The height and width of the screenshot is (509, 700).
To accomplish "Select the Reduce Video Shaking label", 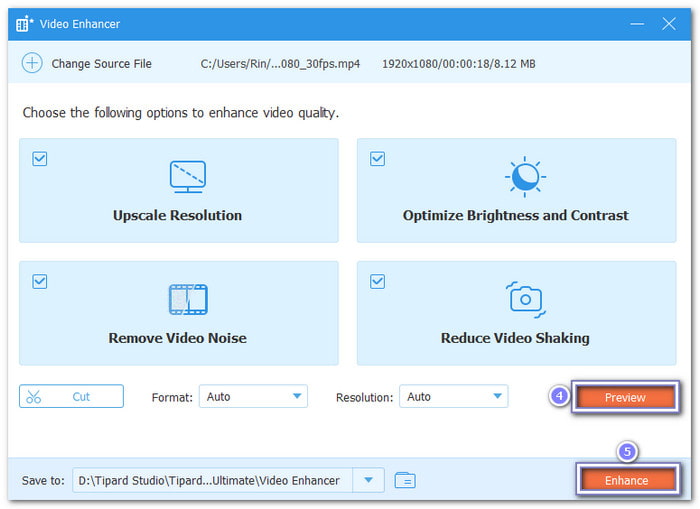I will tap(515, 338).
